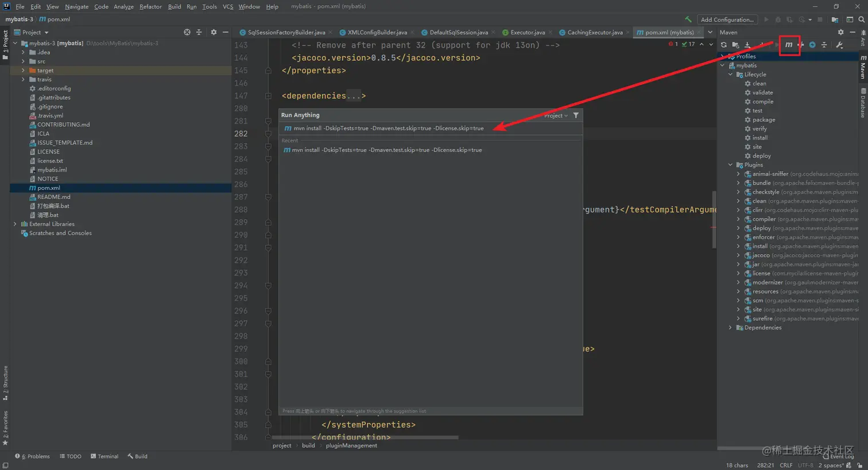Image resolution: width=868 pixels, height=470 pixels.
Task: Open the Build tool window at bottom
Action: click(138, 456)
